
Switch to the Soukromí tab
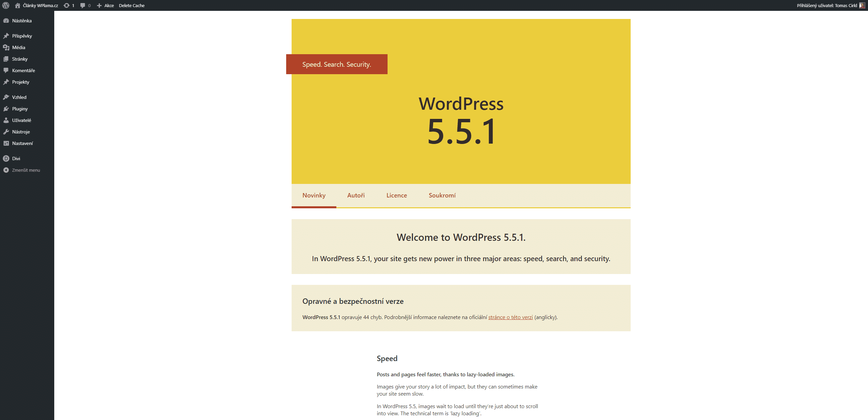tap(442, 195)
